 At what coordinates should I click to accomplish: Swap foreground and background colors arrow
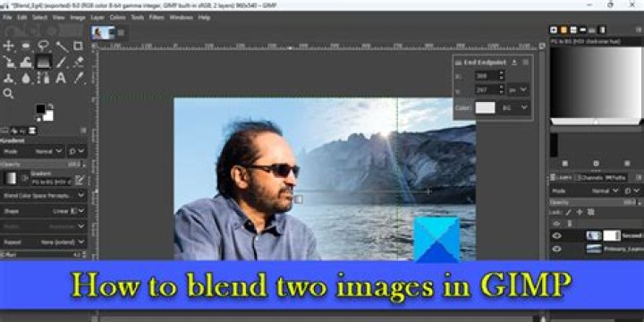pyautogui.click(x=50, y=106)
